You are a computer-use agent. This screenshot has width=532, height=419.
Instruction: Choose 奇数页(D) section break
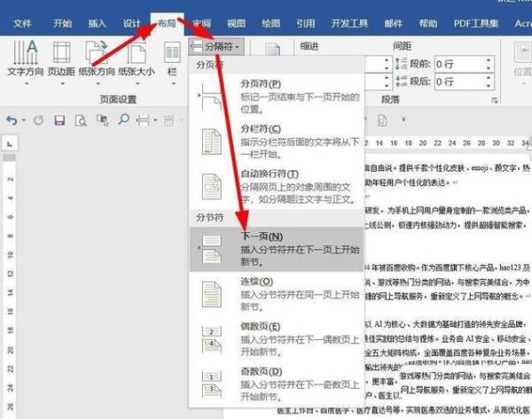click(x=277, y=384)
